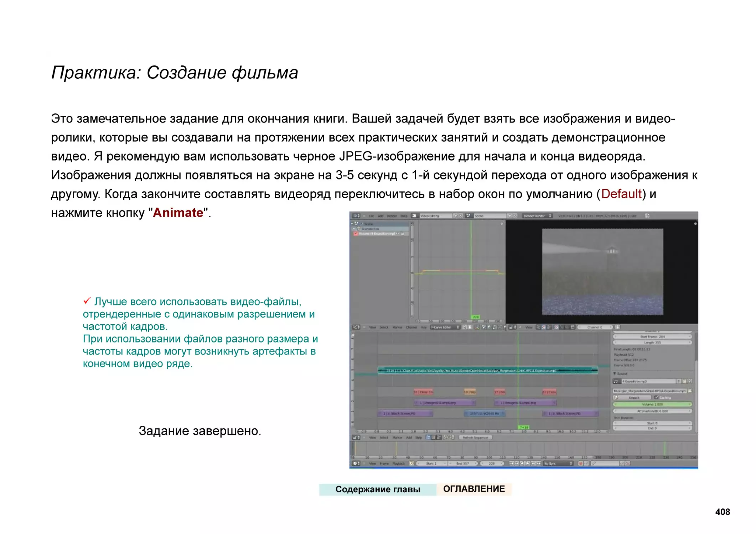Open the Video Editing screen layout field

[x=435, y=216]
